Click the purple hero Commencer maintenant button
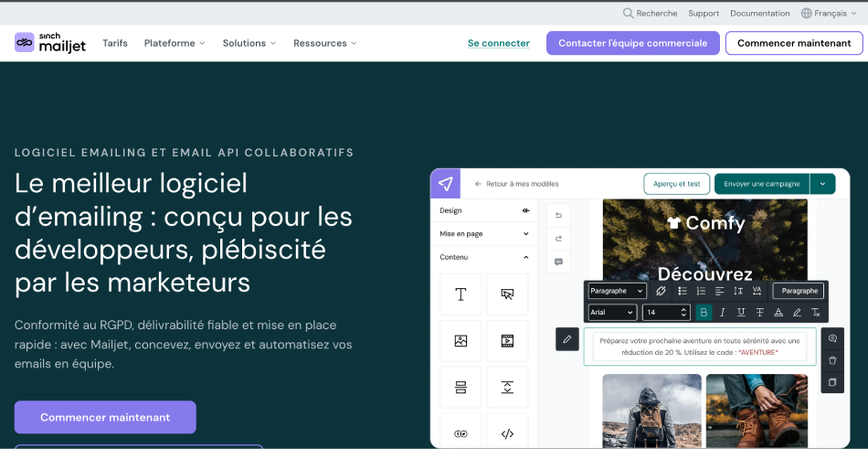The width and height of the screenshot is (868, 449). (105, 417)
